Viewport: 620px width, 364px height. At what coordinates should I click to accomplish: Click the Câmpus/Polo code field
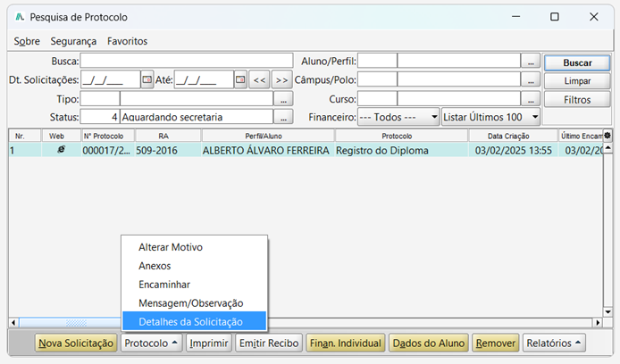click(x=377, y=79)
